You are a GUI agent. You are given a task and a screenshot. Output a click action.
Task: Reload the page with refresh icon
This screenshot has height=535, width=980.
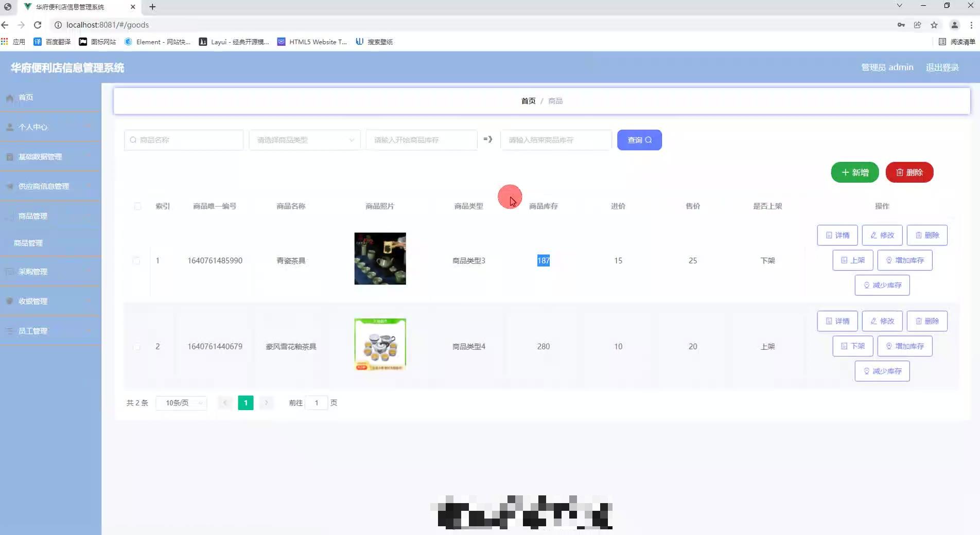pos(38,25)
